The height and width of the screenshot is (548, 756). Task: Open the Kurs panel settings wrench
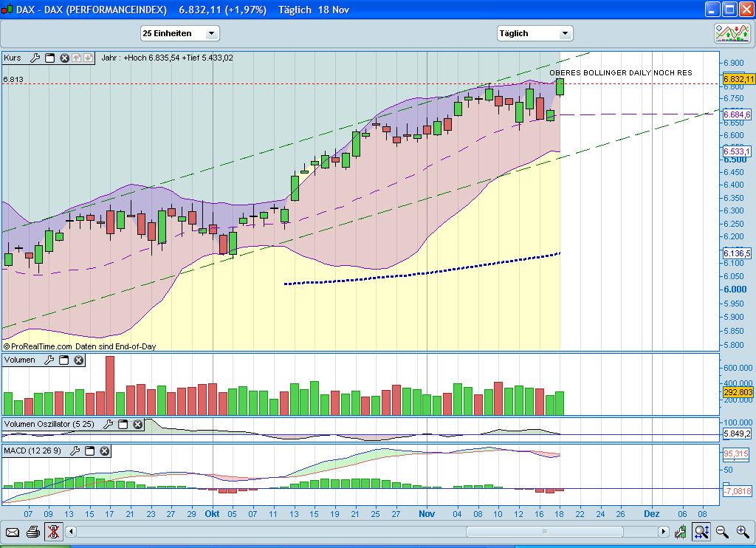pos(35,58)
